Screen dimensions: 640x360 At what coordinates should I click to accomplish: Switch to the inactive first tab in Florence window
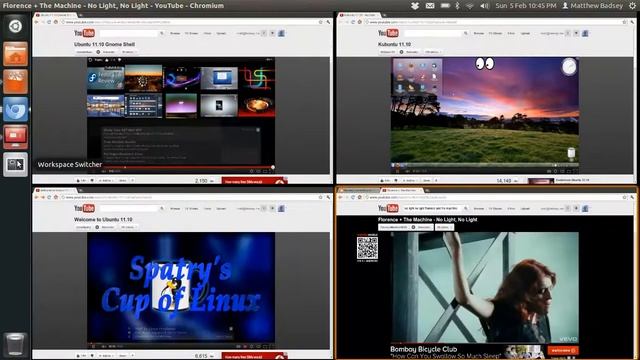(358, 190)
